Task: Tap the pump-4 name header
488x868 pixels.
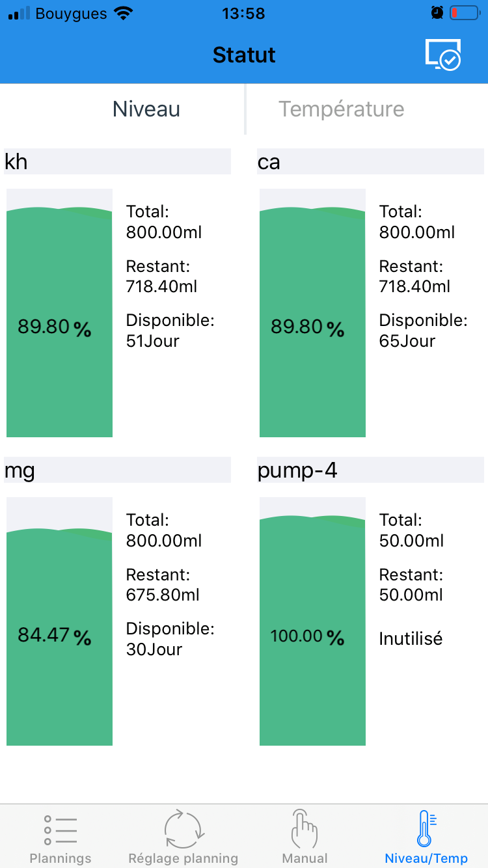Action: pyautogui.click(x=370, y=470)
